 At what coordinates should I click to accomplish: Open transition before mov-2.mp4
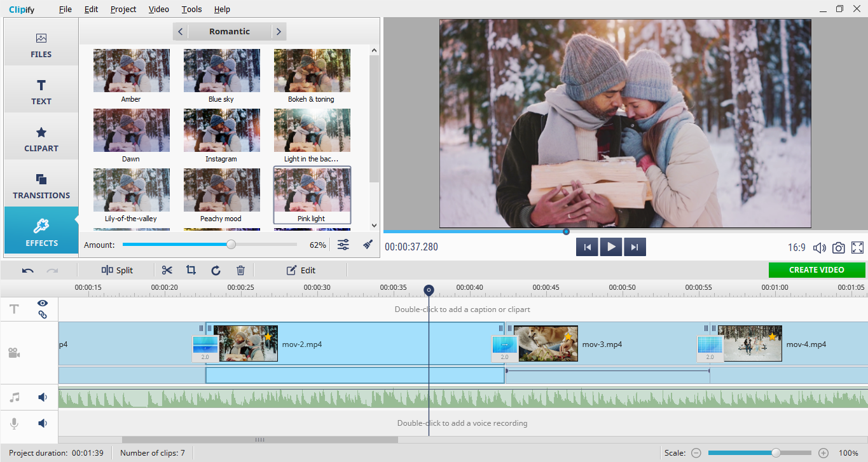(x=205, y=348)
